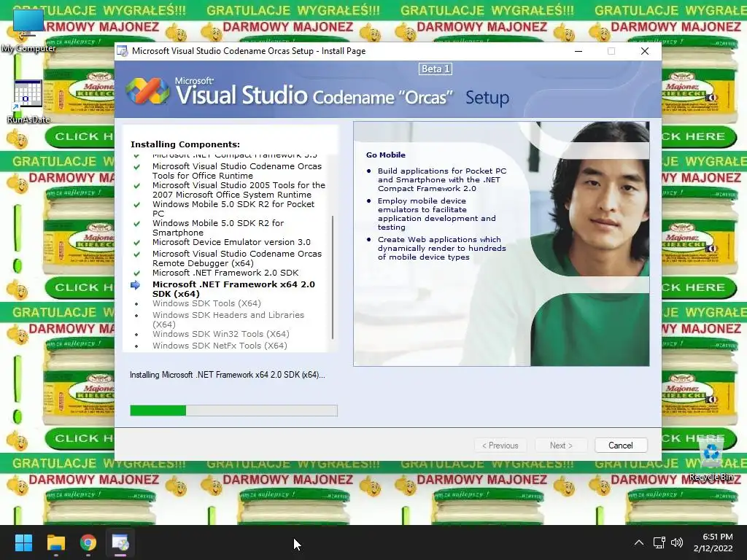Image resolution: width=747 pixels, height=560 pixels.
Task: Click the Cancel button
Action: [621, 446]
